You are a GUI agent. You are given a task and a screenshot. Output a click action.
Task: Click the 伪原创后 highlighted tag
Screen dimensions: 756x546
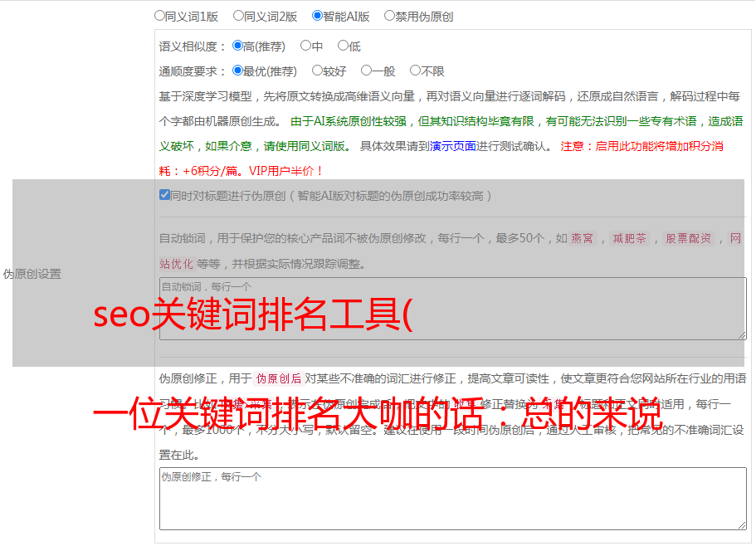279,378
